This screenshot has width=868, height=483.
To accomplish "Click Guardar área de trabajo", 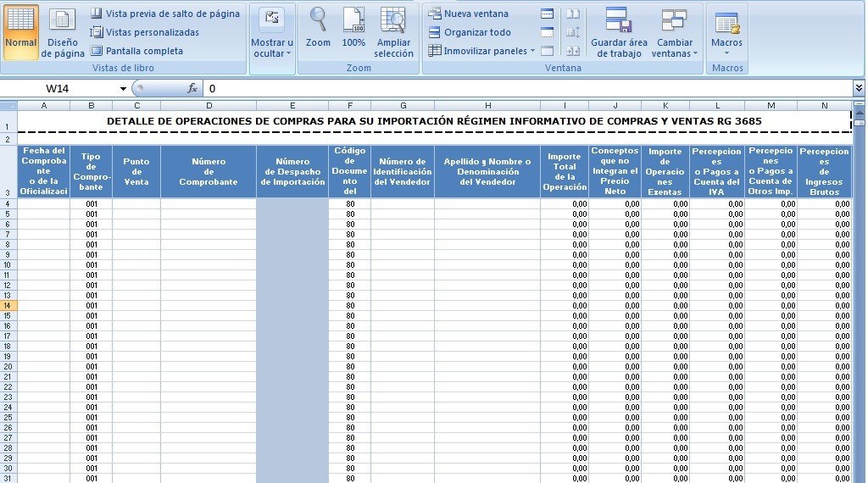I will [x=619, y=32].
